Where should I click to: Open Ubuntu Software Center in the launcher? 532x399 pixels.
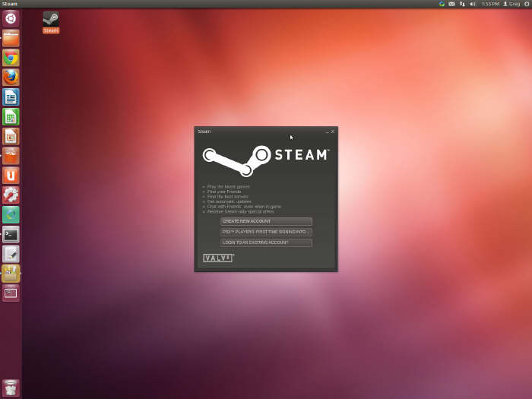[x=11, y=156]
